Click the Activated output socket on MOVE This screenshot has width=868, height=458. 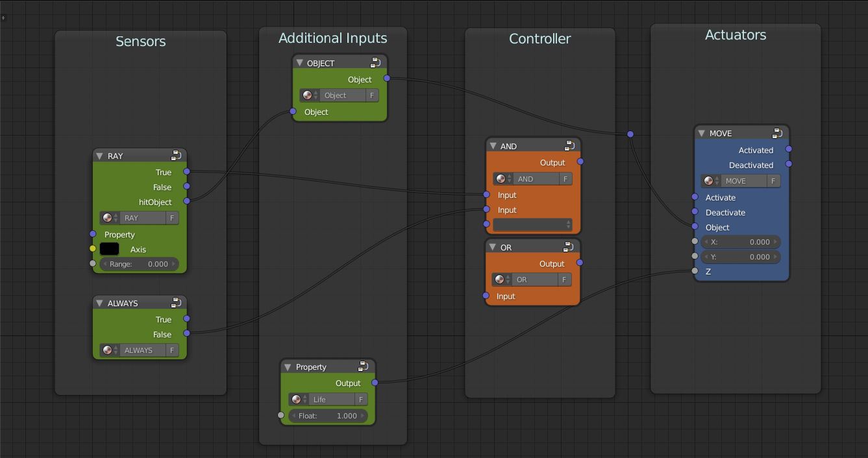pyautogui.click(x=789, y=149)
